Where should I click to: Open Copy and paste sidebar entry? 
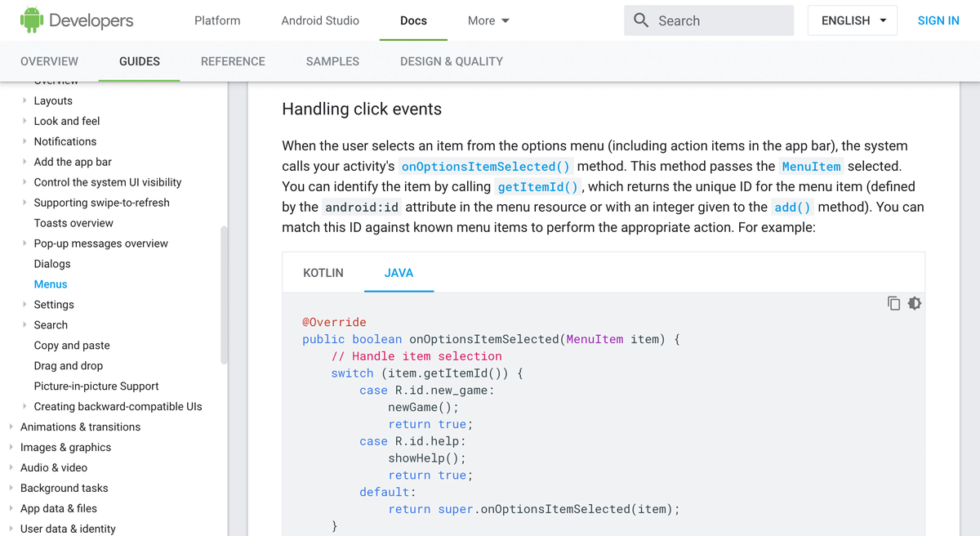[x=72, y=346]
